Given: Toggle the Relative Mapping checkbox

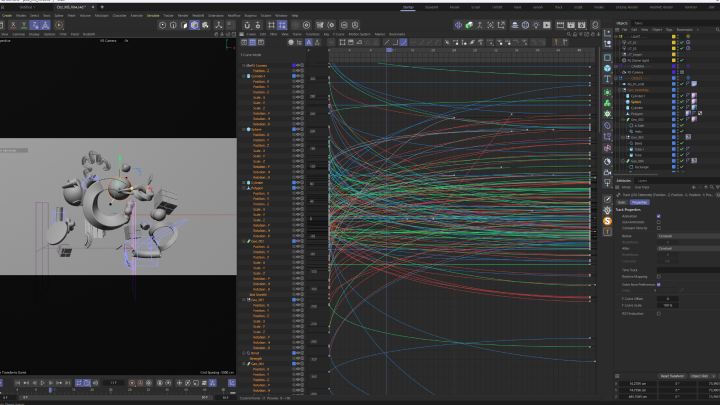Looking at the screenshot, I should pos(658,277).
